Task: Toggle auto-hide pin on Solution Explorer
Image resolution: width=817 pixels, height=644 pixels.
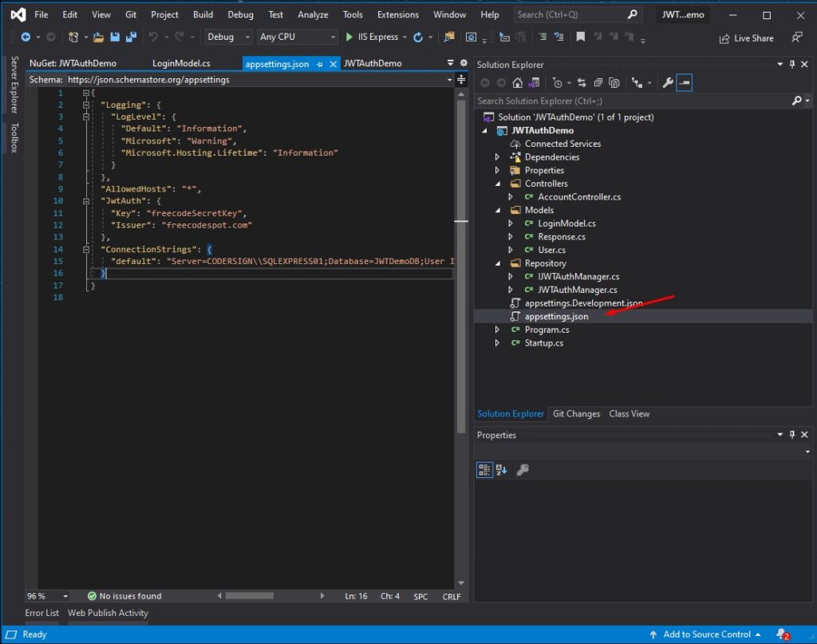Action: (x=792, y=64)
